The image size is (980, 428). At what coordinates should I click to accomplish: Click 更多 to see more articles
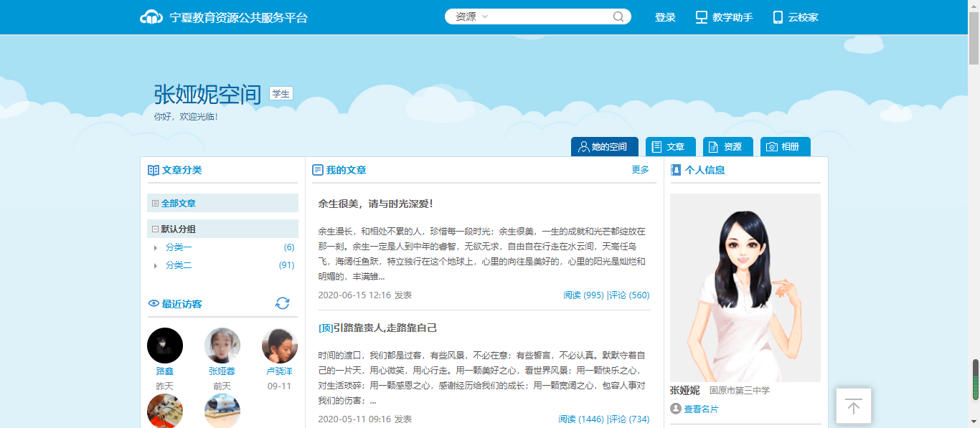(640, 170)
